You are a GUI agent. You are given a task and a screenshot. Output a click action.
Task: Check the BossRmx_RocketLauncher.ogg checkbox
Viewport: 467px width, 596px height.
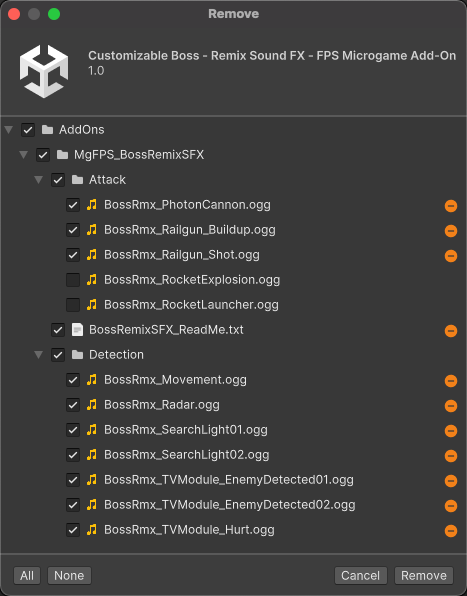tap(73, 305)
